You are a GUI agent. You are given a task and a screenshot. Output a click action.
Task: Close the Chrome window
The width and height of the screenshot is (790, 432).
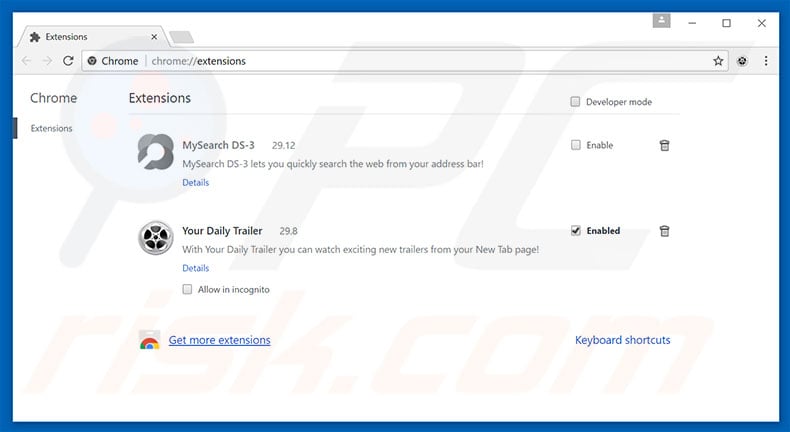tap(762, 23)
